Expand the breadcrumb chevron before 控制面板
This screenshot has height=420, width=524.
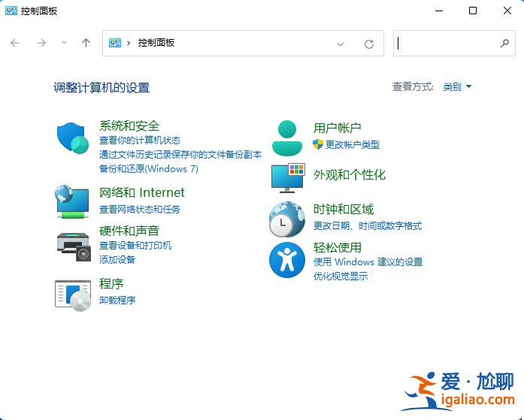129,43
